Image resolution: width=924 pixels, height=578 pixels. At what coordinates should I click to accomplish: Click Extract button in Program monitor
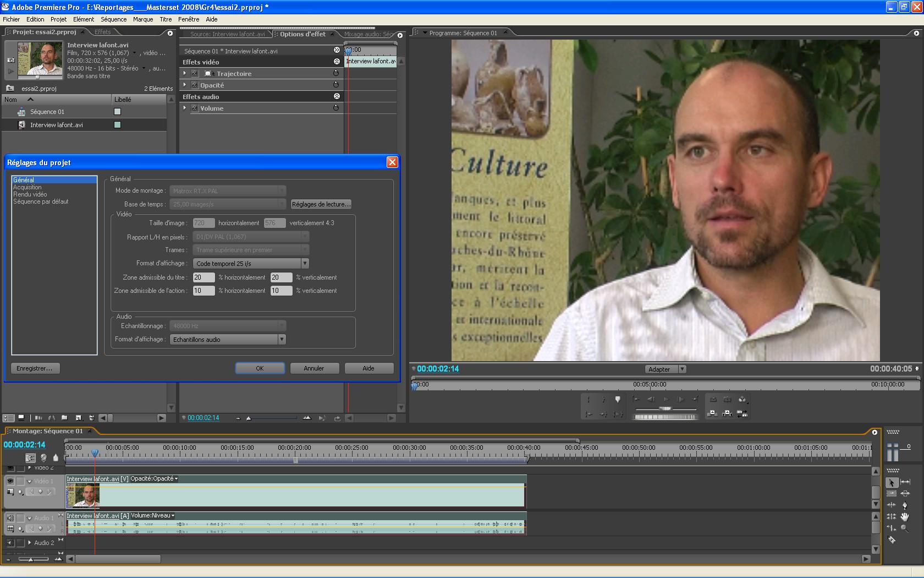pos(727,413)
